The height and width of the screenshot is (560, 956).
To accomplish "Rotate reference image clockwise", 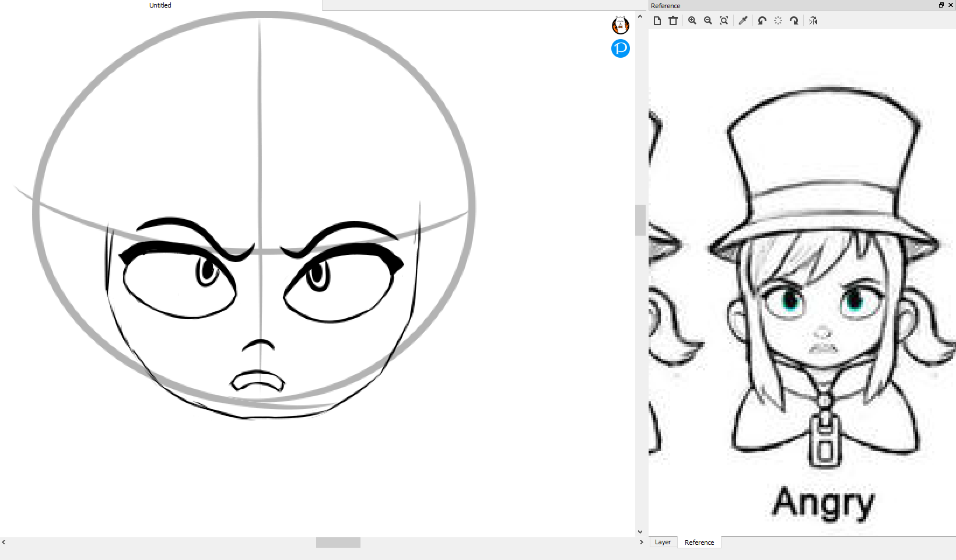I will (794, 20).
